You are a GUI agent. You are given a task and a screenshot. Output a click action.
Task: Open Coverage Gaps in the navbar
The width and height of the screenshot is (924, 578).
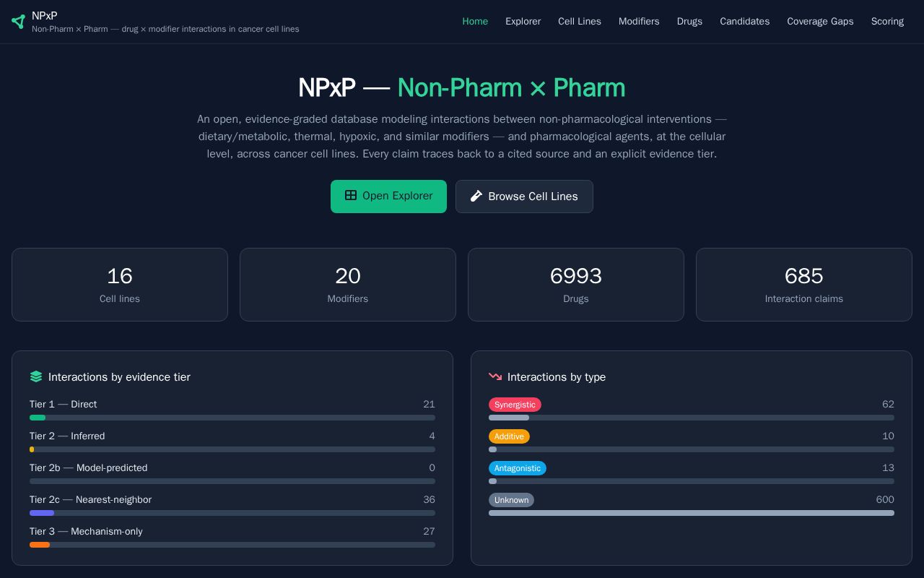[820, 22]
